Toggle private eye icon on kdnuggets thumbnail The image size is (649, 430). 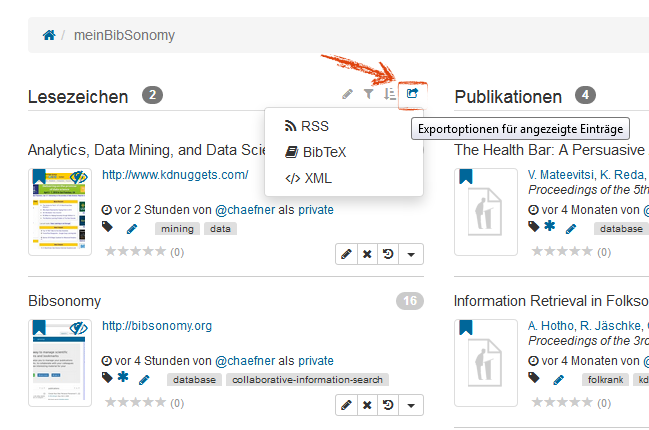coord(78,178)
